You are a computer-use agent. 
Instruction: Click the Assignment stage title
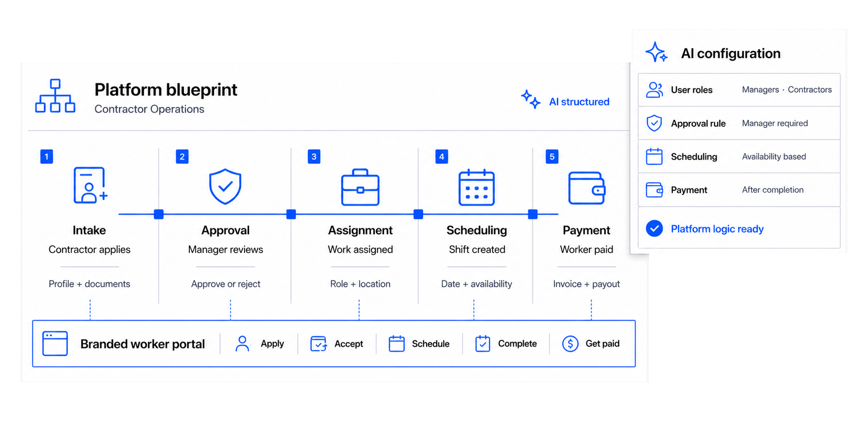point(360,230)
